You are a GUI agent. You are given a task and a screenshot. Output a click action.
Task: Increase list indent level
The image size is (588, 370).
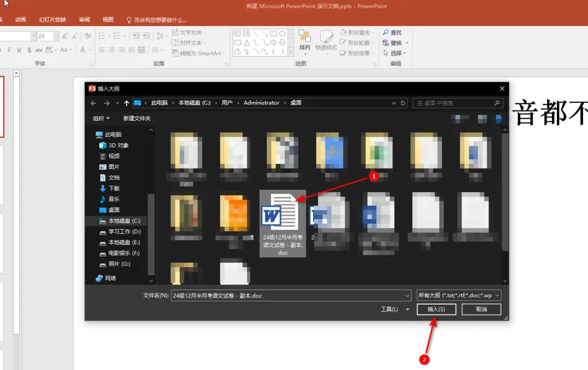tap(146, 36)
